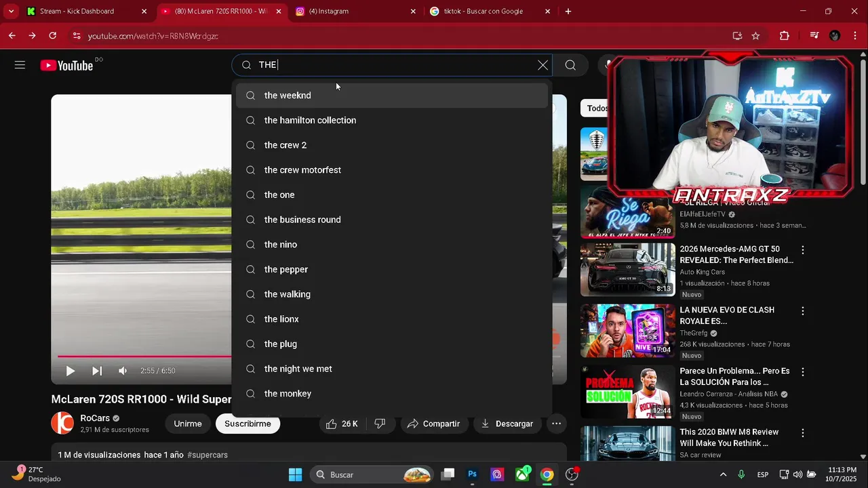Open Google Chrome from the taskbar
The height and width of the screenshot is (488, 868).
(547, 474)
